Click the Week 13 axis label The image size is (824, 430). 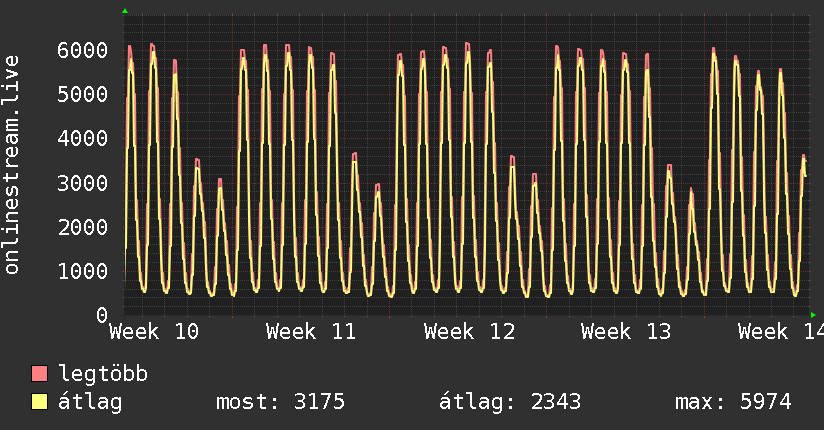point(627,332)
